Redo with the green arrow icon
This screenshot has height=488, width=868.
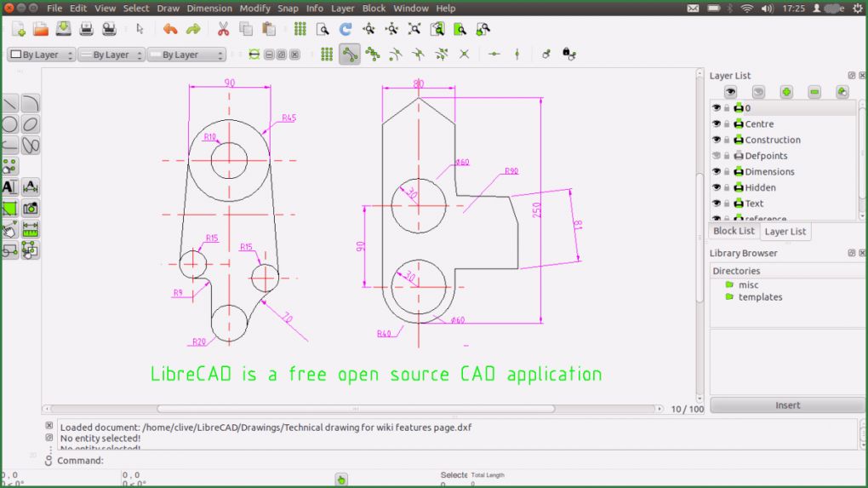coord(193,29)
